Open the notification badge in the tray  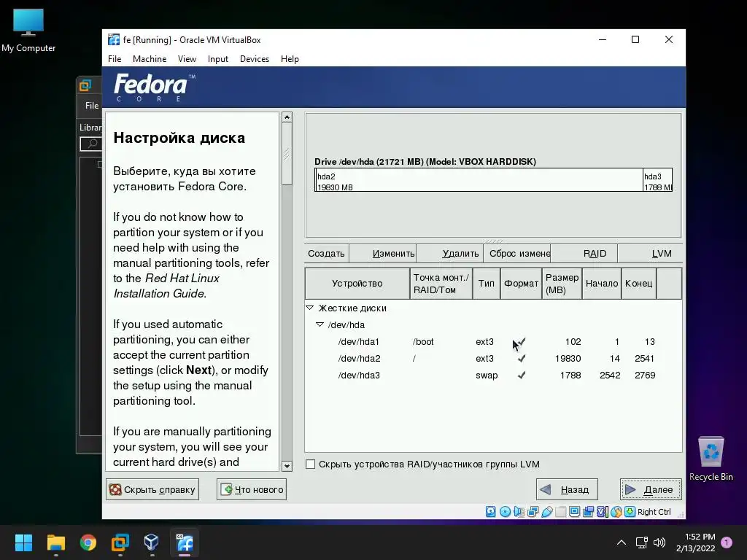point(727,542)
